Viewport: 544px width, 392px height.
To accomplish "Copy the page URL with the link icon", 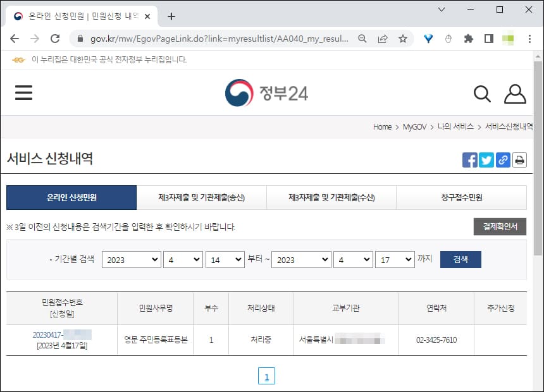I will tap(503, 160).
